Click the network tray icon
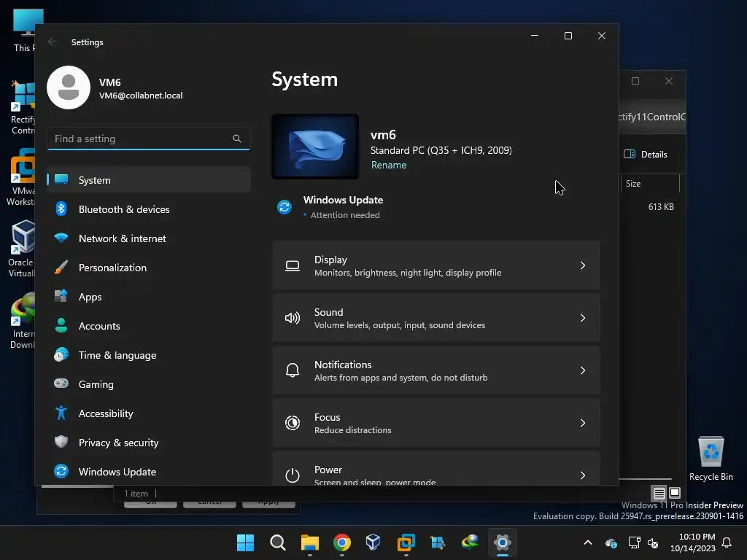This screenshot has height=560, width=747. [x=634, y=542]
